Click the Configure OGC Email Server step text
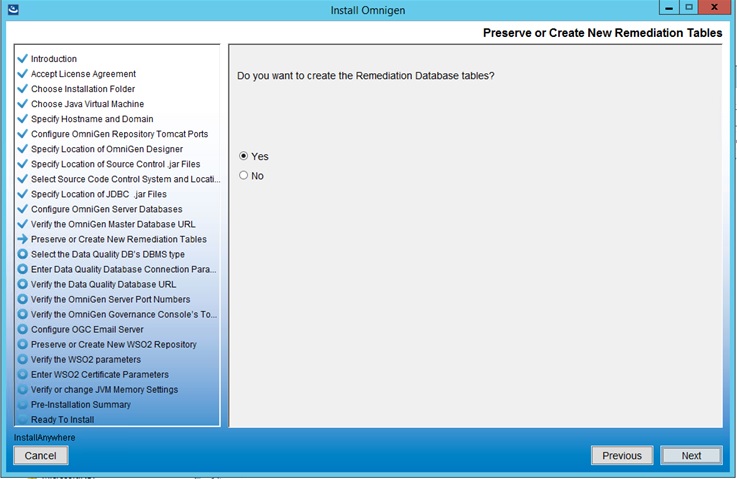This screenshot has height=479, width=737. (x=87, y=330)
